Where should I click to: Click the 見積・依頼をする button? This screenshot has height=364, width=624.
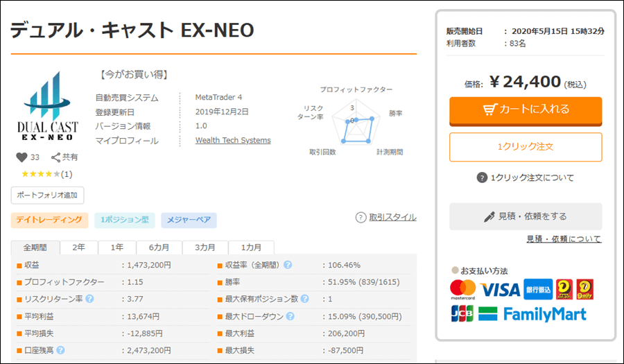[x=526, y=216]
